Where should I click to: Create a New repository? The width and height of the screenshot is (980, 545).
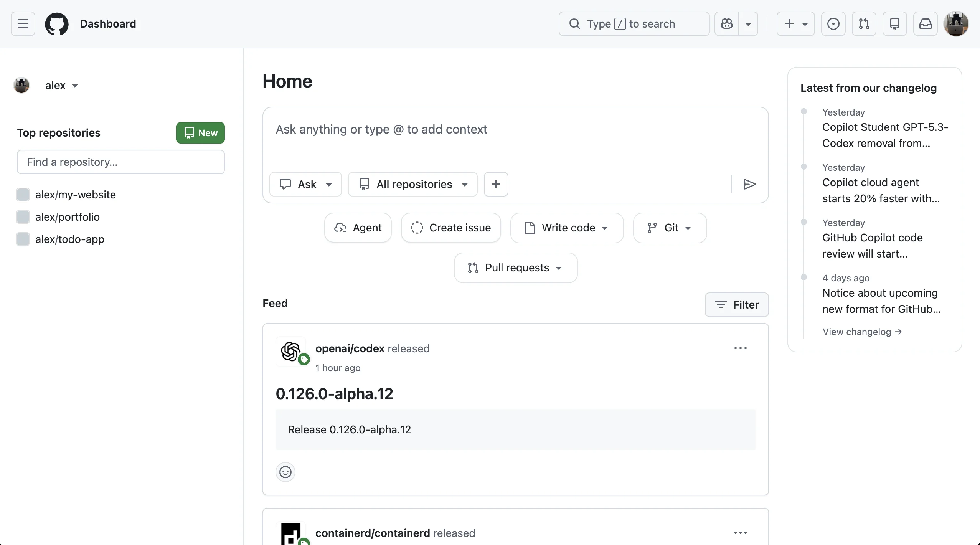point(200,133)
